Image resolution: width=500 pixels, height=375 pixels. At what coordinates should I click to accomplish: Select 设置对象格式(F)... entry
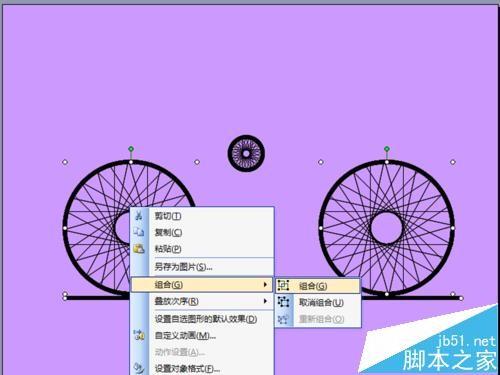pos(202,368)
